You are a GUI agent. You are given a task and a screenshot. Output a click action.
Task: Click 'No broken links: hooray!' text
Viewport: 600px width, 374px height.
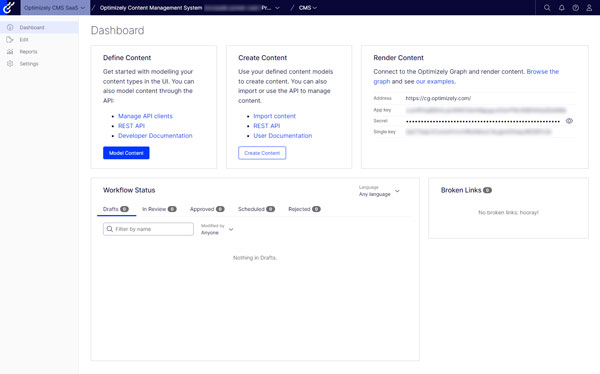pyautogui.click(x=508, y=212)
